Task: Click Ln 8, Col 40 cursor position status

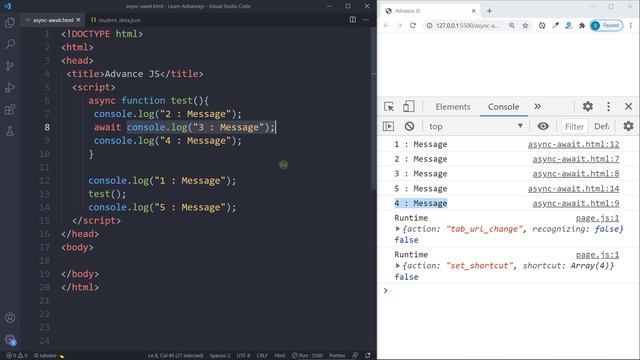Action: click(176, 356)
